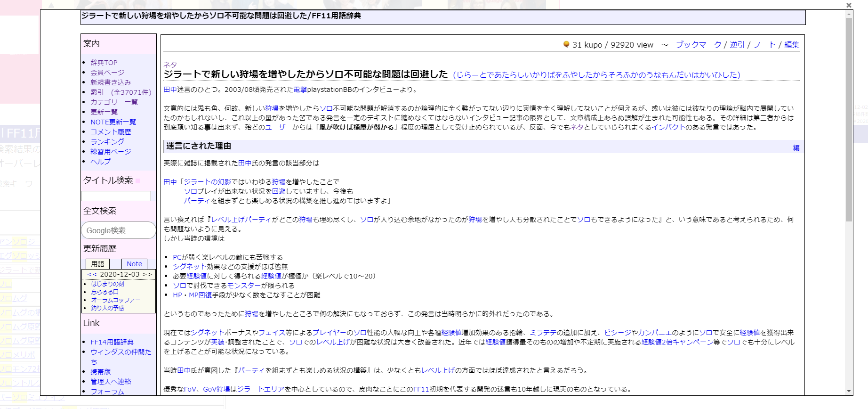Click the popup vertical scrollbar thumb

pyautogui.click(x=849, y=120)
